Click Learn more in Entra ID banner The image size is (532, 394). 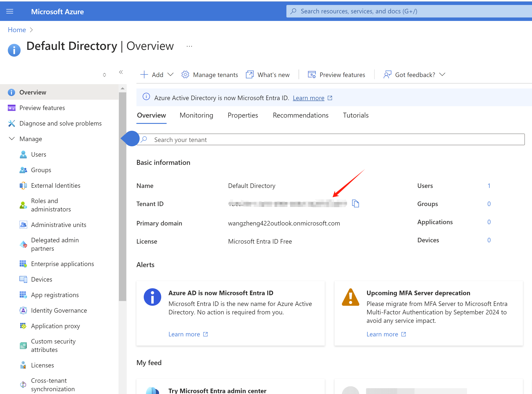point(308,98)
